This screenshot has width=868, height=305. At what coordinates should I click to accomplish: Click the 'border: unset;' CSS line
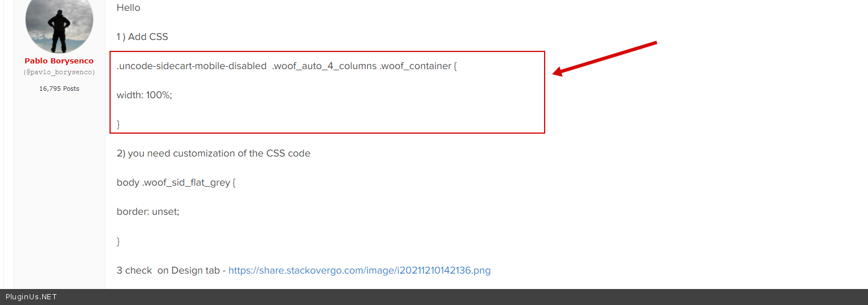pyautogui.click(x=148, y=212)
